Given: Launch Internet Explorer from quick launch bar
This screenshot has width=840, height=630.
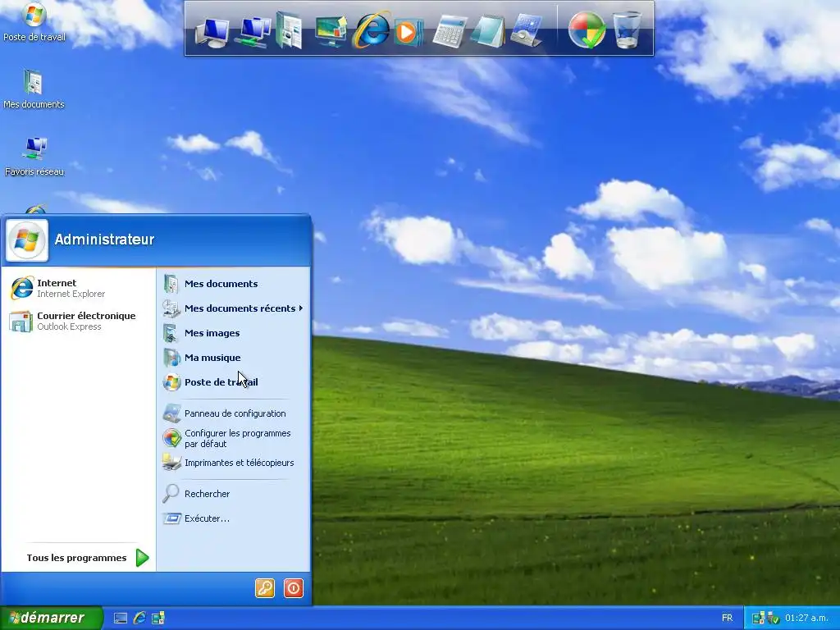Looking at the screenshot, I should click(139, 619).
